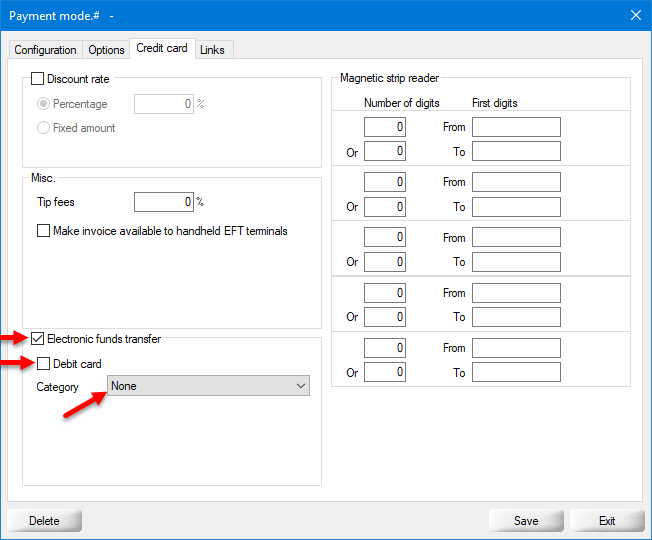Switch to the Configuration tab

click(45, 50)
